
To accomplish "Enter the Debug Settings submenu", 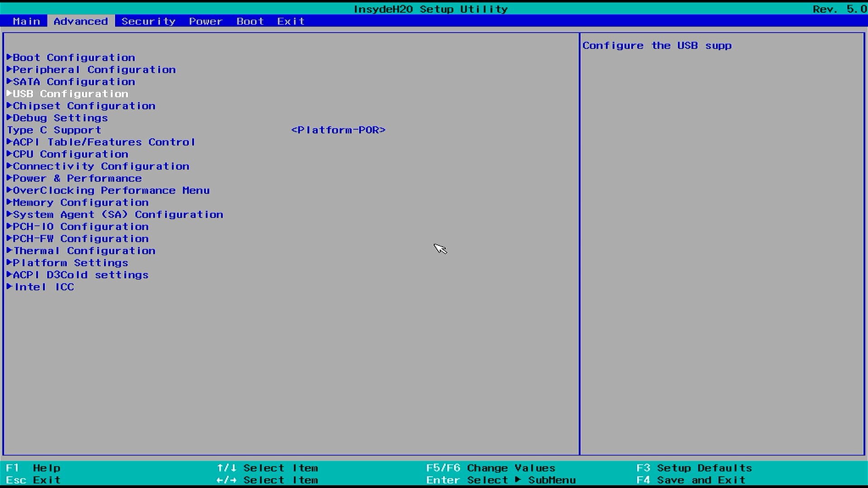I will coord(60,118).
